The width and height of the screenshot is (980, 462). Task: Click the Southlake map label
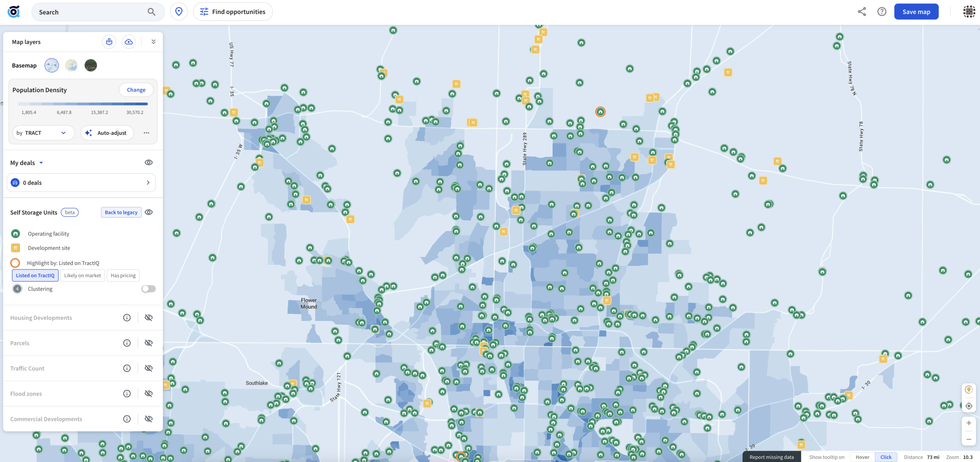click(257, 383)
